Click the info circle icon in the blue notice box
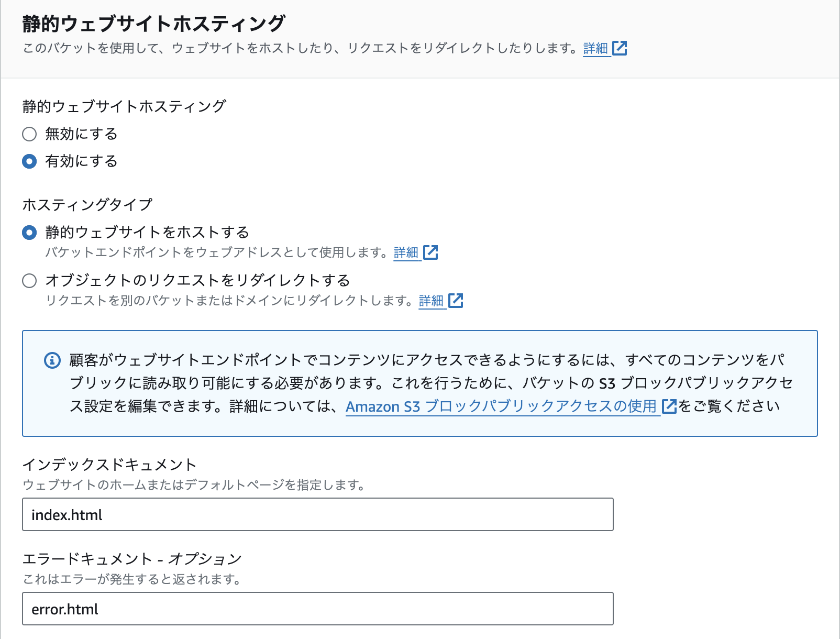Screen dimensions: 840x639 click(51, 359)
